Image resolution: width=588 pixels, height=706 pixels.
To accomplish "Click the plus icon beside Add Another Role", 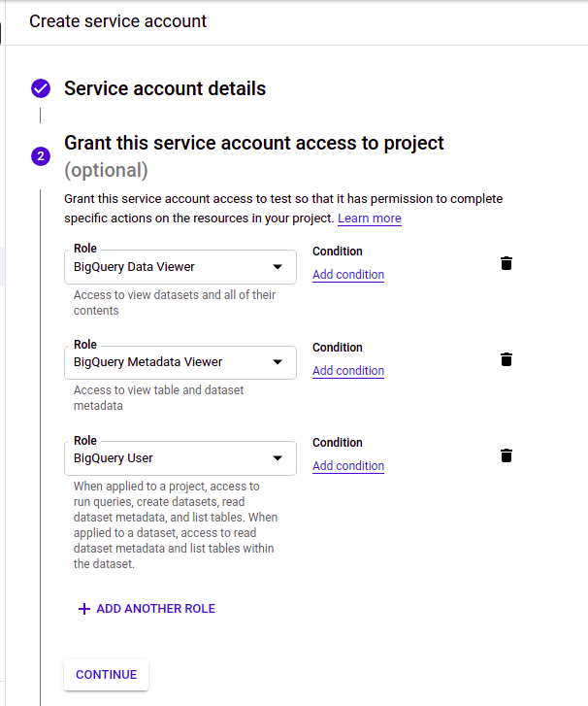I will (84, 609).
